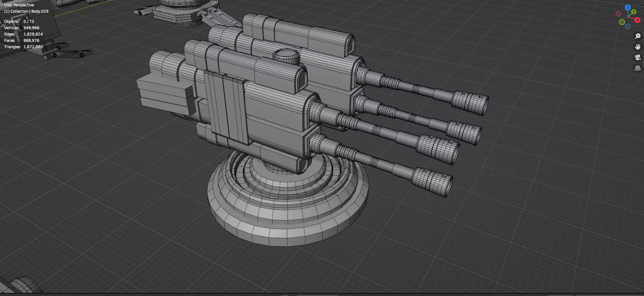Click the faded blue negative Z axis circle
Screen dimensions: 644x296
click(628, 26)
